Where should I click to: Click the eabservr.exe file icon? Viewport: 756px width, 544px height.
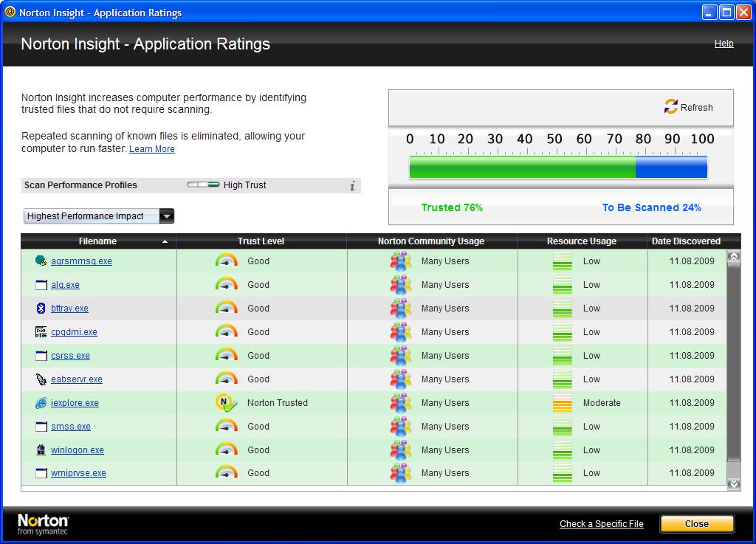pos(41,379)
